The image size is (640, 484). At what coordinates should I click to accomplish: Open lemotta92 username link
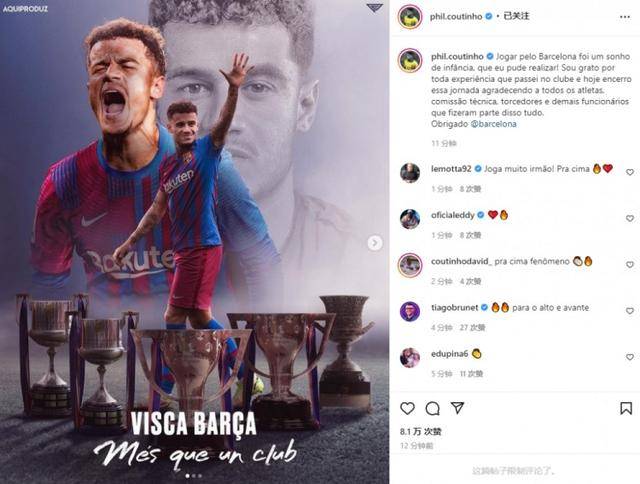tap(451, 169)
